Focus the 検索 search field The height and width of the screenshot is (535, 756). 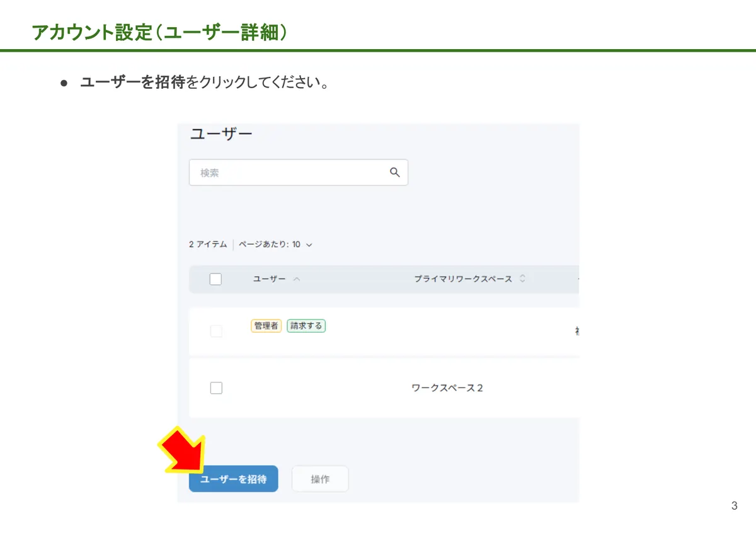point(298,173)
